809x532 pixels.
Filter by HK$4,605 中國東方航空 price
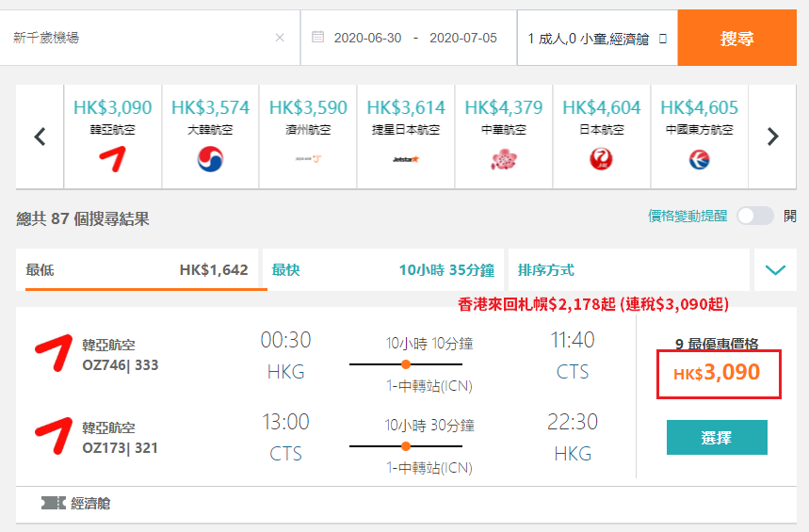(x=699, y=108)
